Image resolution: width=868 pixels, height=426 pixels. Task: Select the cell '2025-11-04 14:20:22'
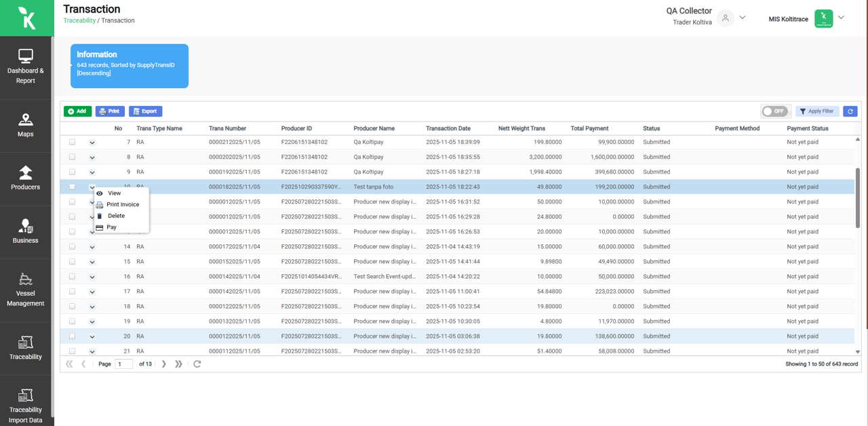pyautogui.click(x=453, y=276)
